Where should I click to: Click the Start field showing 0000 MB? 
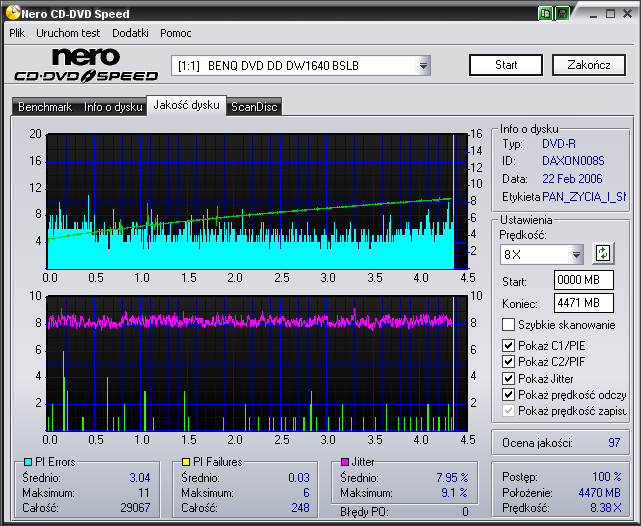tap(584, 280)
